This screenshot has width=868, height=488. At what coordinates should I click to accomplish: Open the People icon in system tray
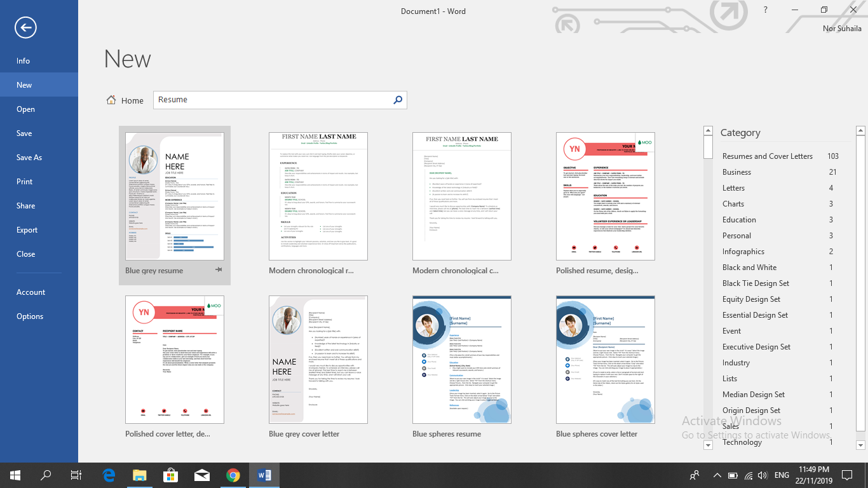(x=695, y=475)
